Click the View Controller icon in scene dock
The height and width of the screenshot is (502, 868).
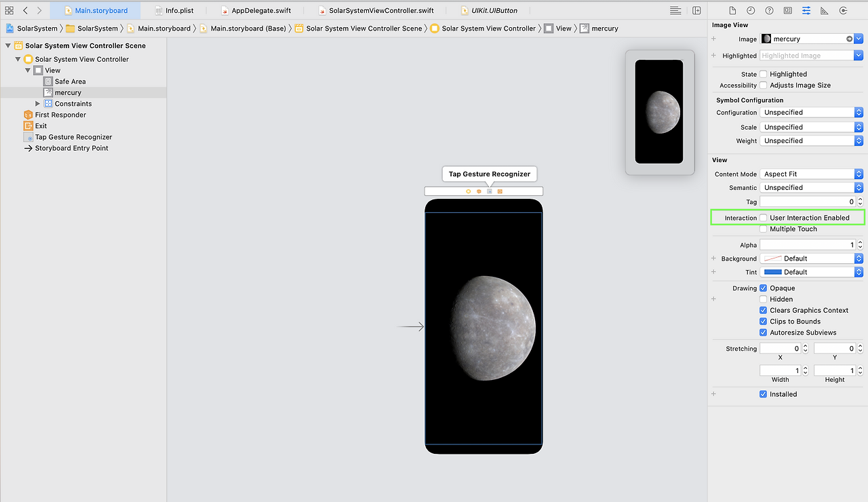[468, 191]
